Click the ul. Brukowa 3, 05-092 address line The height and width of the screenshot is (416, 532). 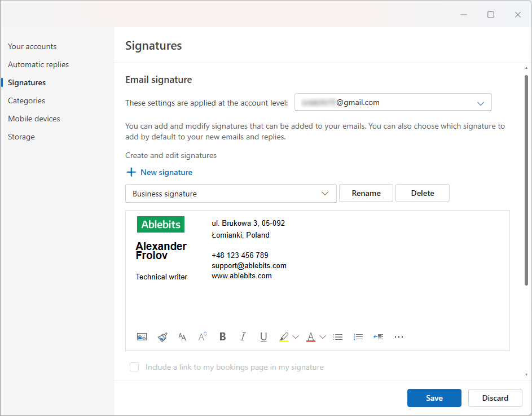point(248,223)
